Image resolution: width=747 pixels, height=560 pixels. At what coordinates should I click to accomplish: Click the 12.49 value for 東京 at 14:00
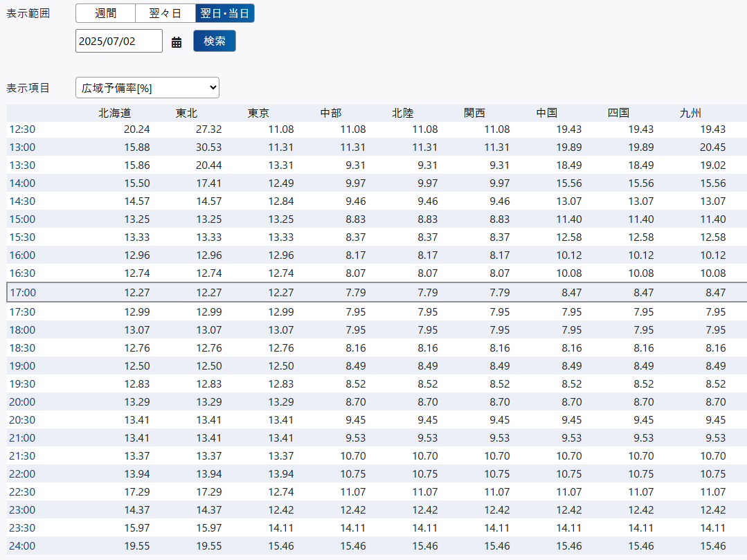coord(280,183)
